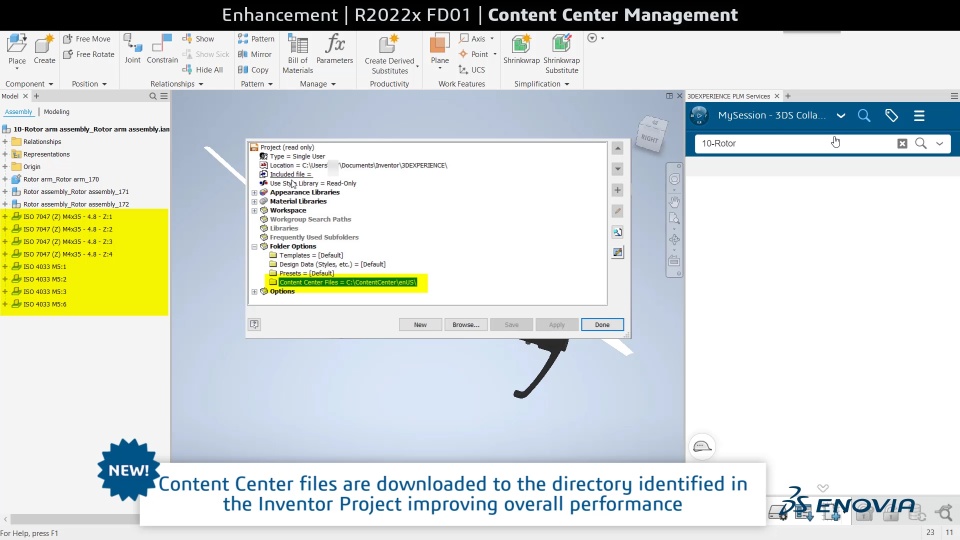Switch to the Assembly browser tab
Screen dimensions: 960x540
(18, 112)
